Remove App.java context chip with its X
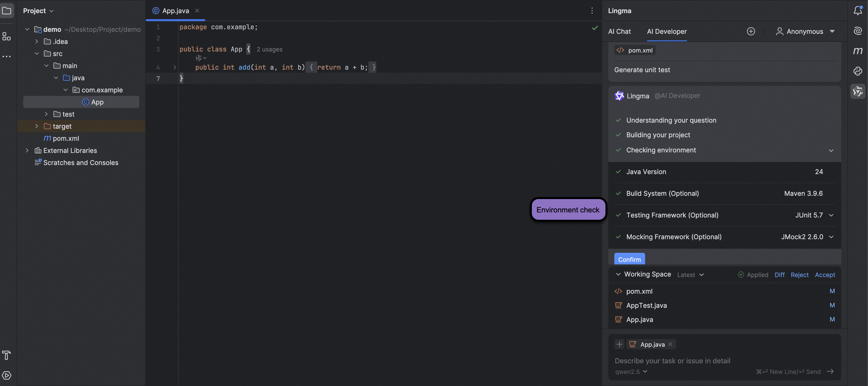Viewport: 868px width, 386px height. [x=670, y=344]
